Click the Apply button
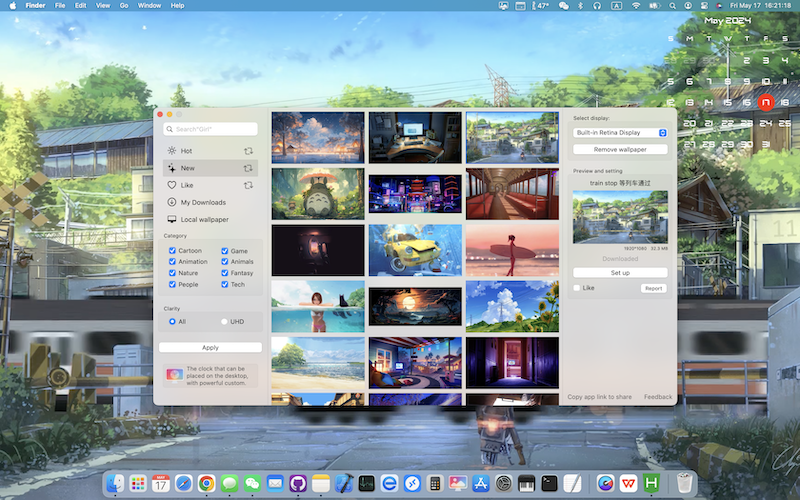 [210, 347]
